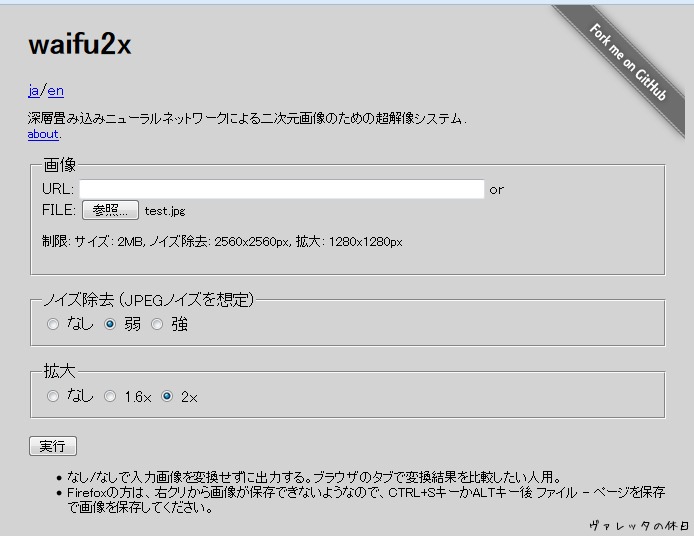694x536 pixels.
Task: Click the description text 深層畳み込みニューラルネットワーク
Action: (x=247, y=119)
